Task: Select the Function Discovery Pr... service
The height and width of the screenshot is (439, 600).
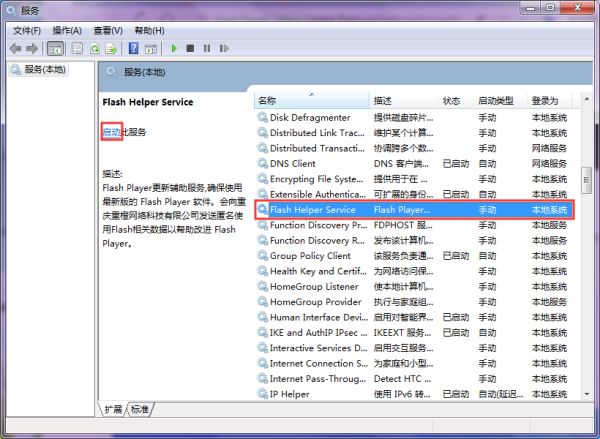Action: pyautogui.click(x=414, y=225)
